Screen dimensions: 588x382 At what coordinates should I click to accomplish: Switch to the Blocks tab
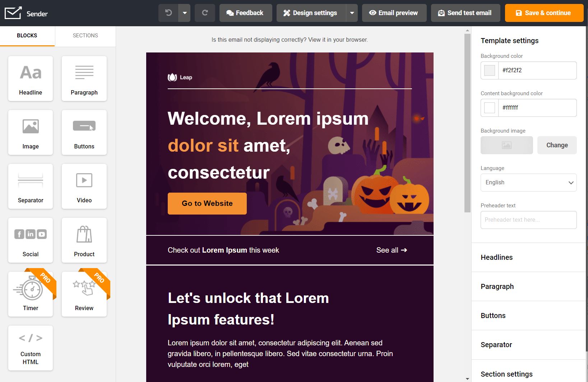(27, 36)
